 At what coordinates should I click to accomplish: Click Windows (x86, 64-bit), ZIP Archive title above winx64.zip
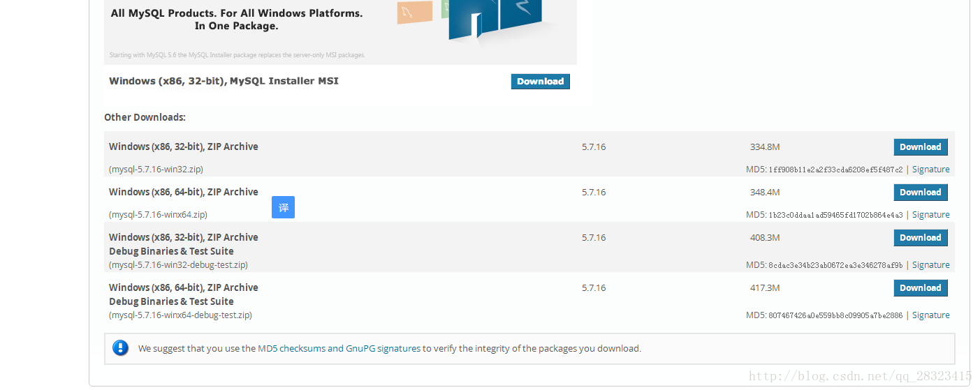184,192
